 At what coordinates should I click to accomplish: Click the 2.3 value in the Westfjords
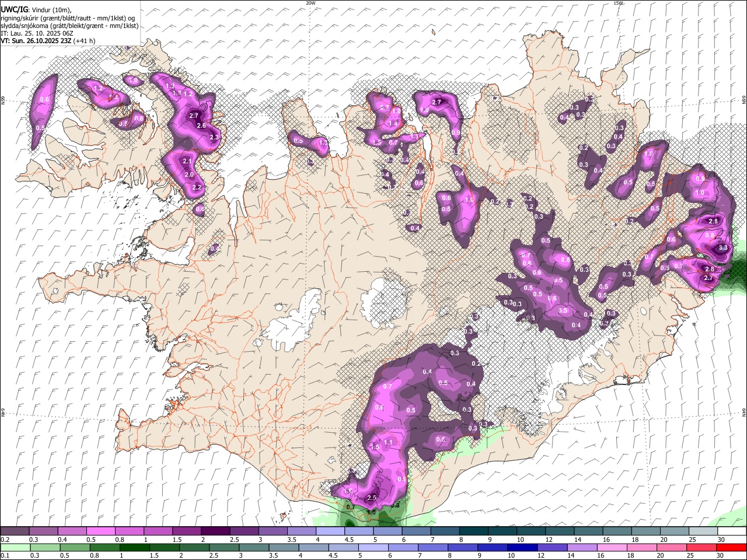[214, 137]
